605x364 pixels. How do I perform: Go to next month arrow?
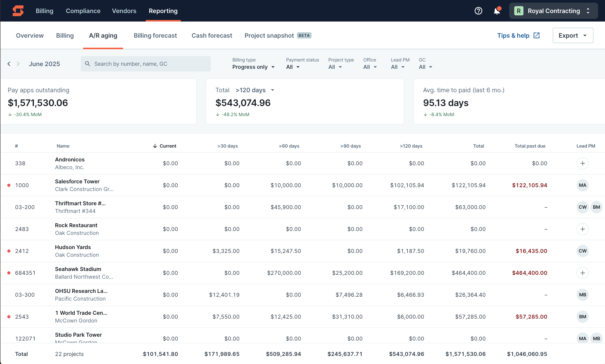18,64
